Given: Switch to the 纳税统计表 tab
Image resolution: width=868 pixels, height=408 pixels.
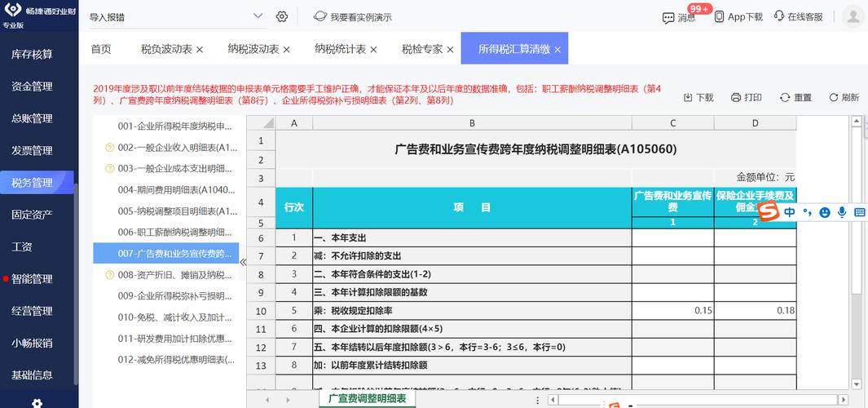Looking at the screenshot, I should point(341,49).
